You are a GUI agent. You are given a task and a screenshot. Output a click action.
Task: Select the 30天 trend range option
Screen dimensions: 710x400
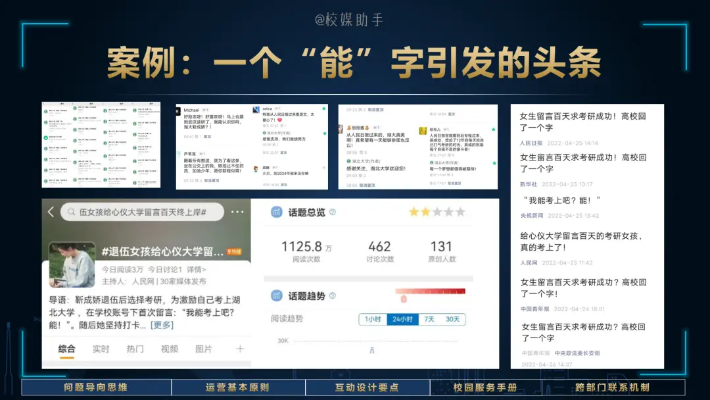coord(453,319)
